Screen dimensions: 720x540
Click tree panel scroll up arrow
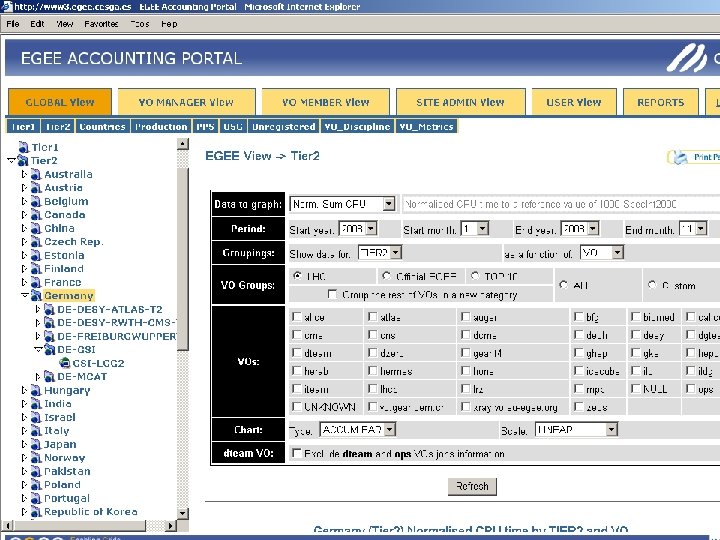click(182, 144)
